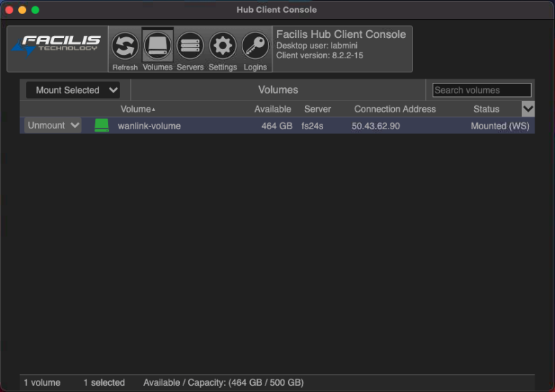Click the 50.43.62.90 connection address
The image size is (555, 392).
(x=376, y=126)
